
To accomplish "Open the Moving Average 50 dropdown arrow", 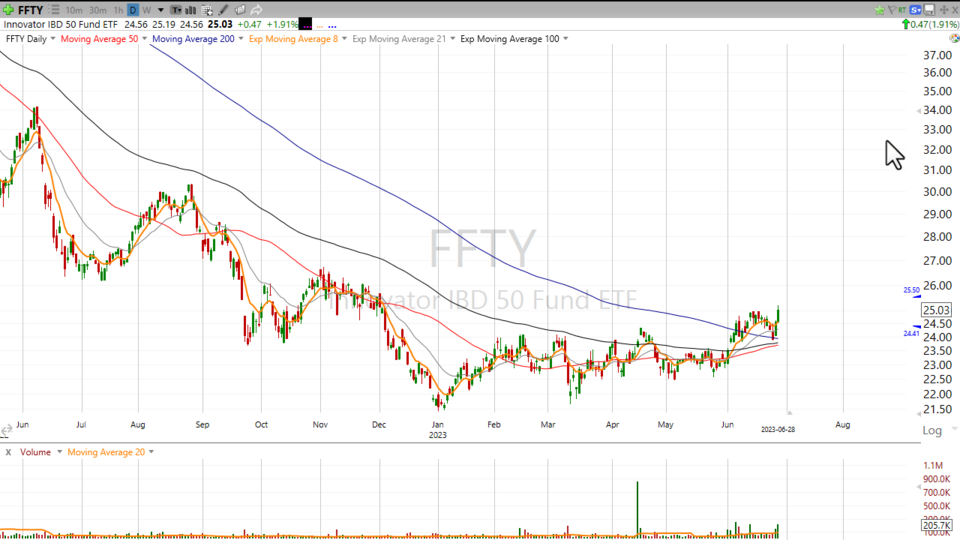I will (x=144, y=39).
